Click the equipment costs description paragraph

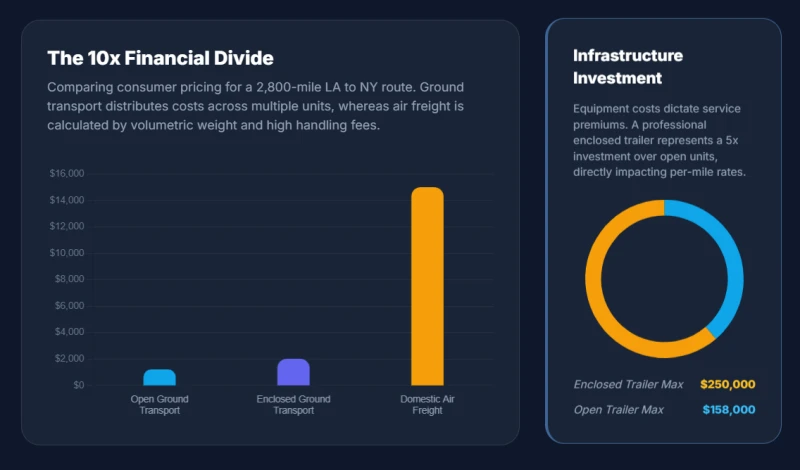click(659, 140)
